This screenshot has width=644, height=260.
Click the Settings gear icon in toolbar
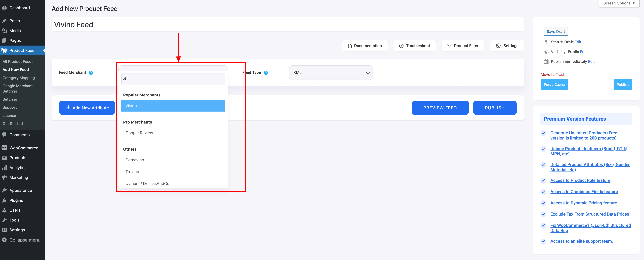coord(498,46)
